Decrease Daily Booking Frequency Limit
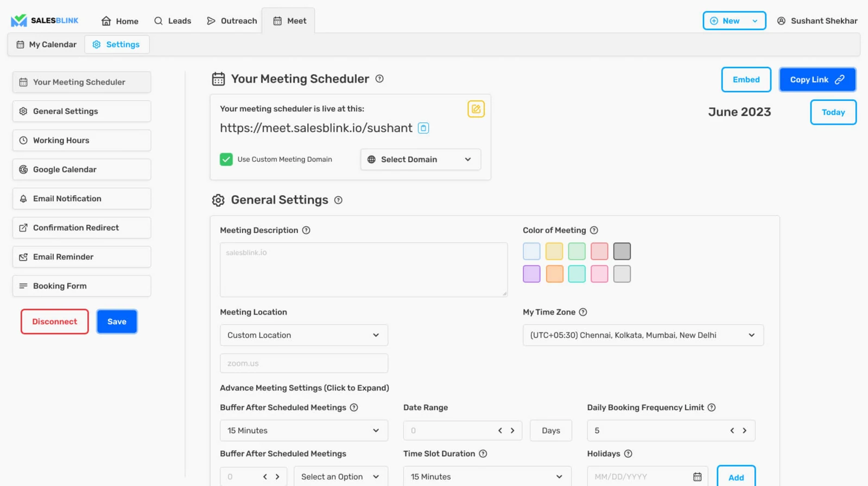This screenshot has width=868, height=486. tap(732, 431)
